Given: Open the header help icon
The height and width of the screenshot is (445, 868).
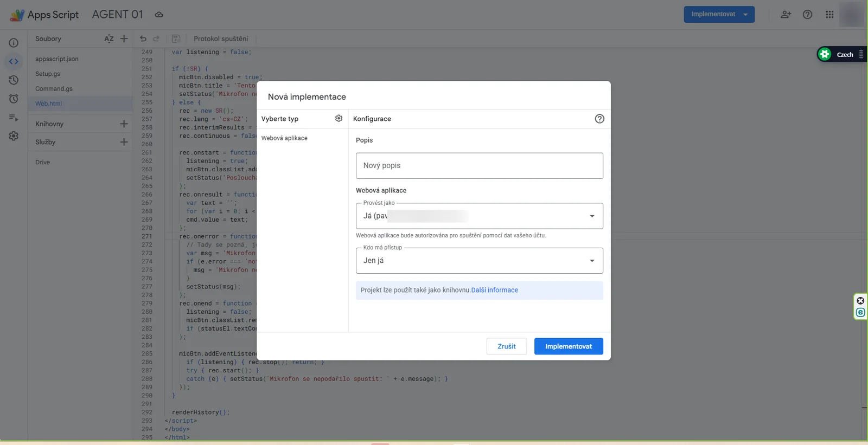Looking at the screenshot, I should coord(807,15).
